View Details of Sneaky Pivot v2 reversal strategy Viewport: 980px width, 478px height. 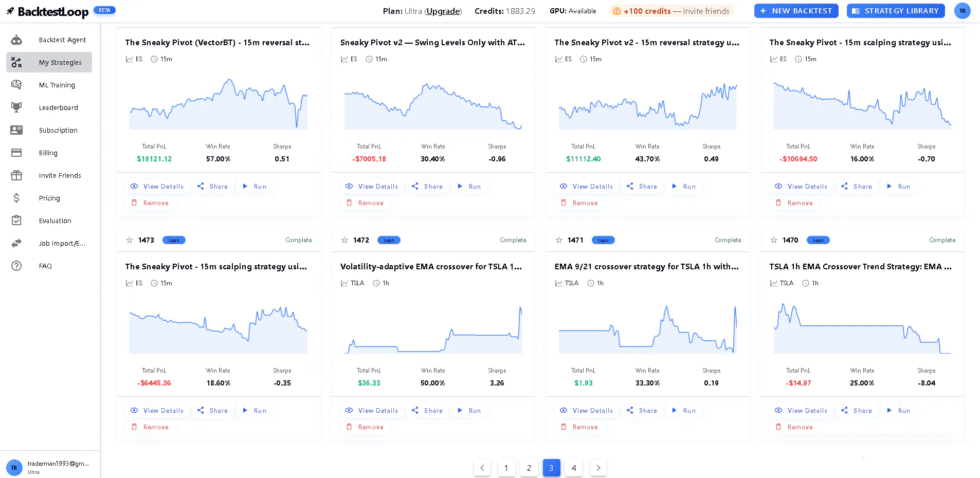tap(586, 187)
